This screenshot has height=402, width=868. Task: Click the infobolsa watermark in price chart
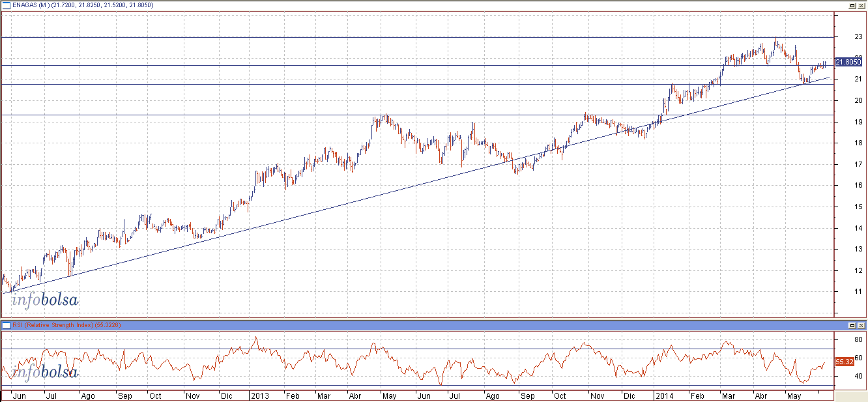point(45,300)
